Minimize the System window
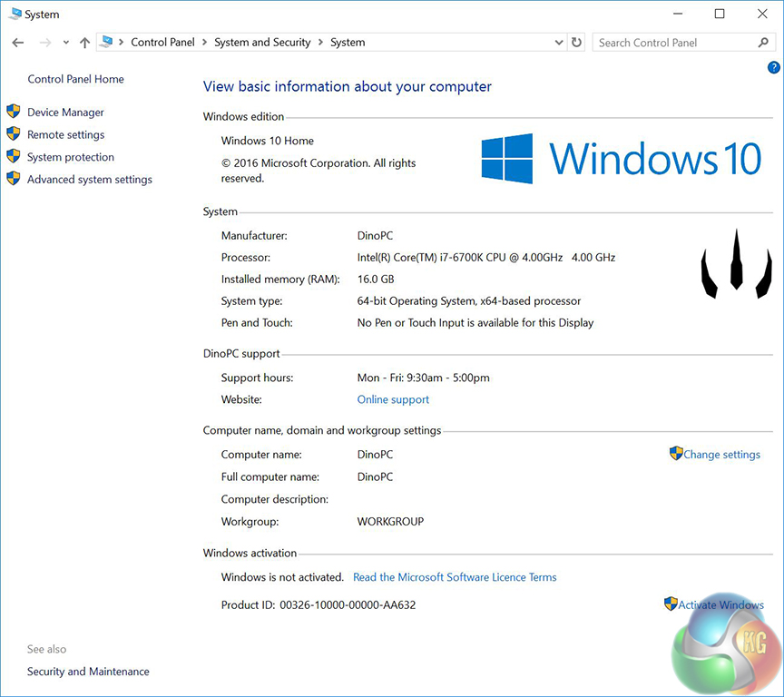The height and width of the screenshot is (697, 784). point(678,14)
